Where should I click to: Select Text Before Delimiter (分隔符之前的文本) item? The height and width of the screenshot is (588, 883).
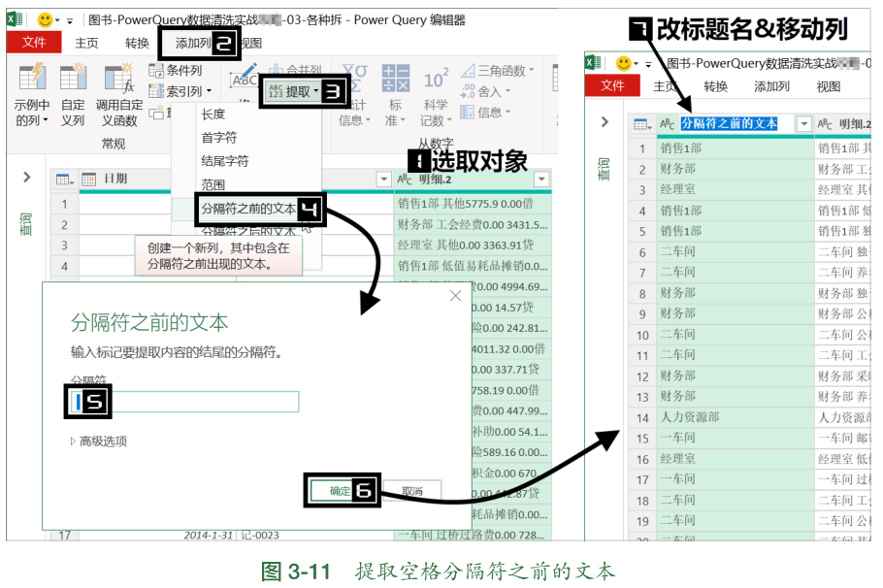248,209
